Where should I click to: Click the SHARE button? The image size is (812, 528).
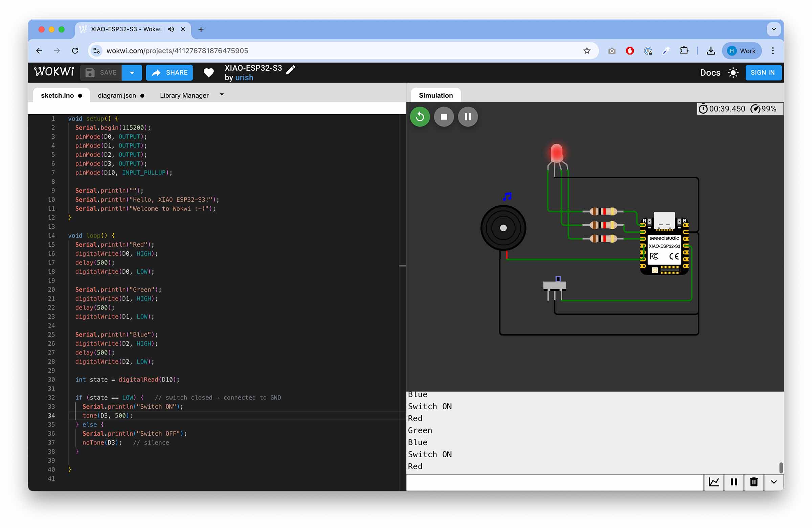coord(170,73)
